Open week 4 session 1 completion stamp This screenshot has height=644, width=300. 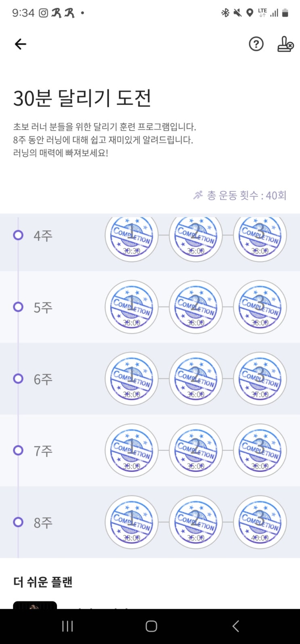tap(132, 235)
